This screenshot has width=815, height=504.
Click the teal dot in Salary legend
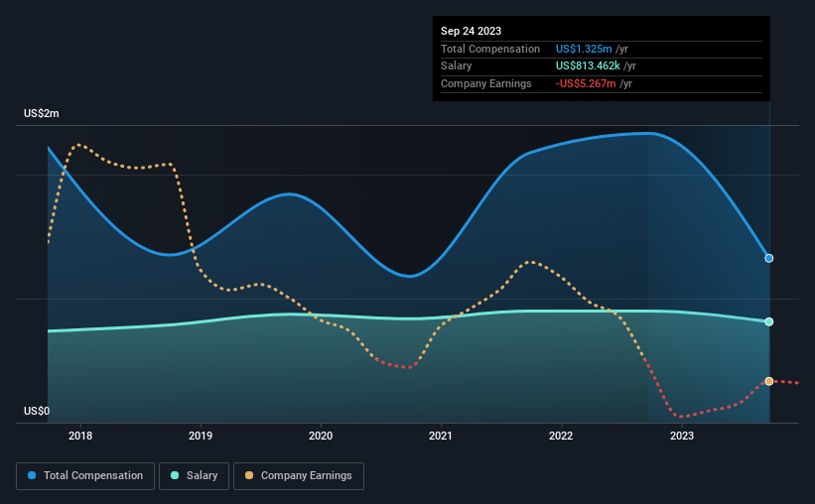pyautogui.click(x=175, y=475)
